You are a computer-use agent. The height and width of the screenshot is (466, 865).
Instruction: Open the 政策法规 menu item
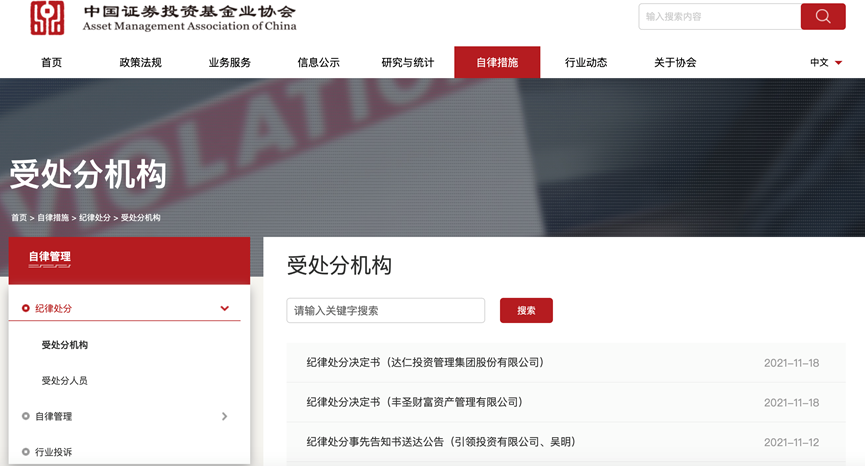(x=141, y=62)
